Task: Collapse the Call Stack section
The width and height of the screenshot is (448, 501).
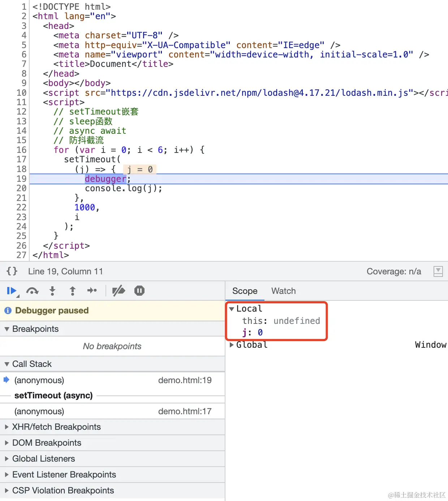Action: point(112,364)
